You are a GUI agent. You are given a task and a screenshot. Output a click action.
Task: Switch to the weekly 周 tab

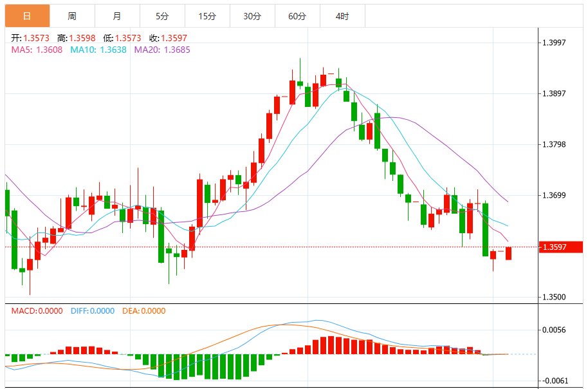coord(73,16)
